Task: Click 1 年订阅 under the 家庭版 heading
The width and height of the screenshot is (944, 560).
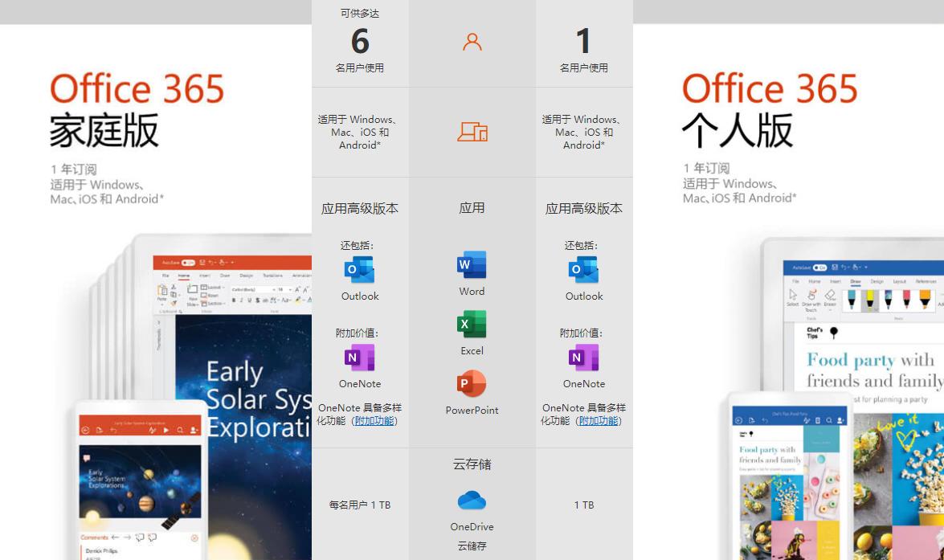Action: tap(73, 170)
